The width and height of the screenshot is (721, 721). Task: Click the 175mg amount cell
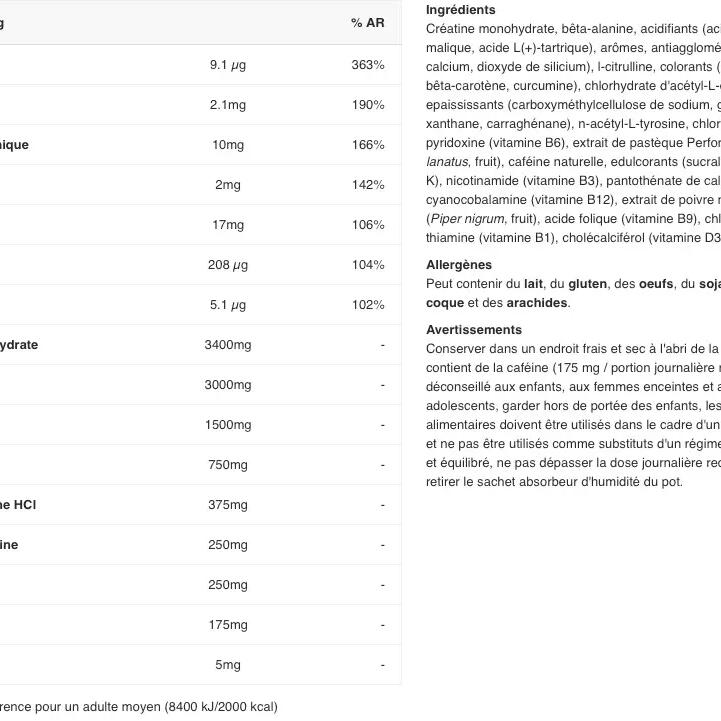228,625
